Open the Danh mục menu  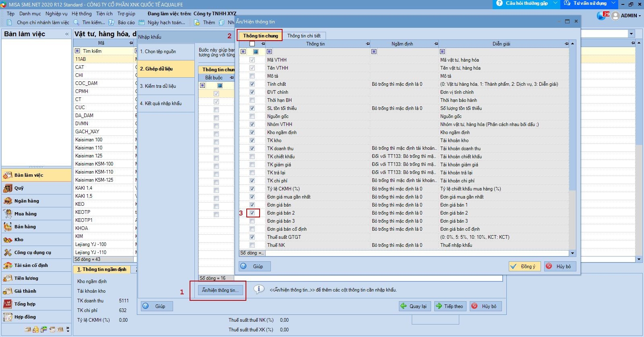30,14
